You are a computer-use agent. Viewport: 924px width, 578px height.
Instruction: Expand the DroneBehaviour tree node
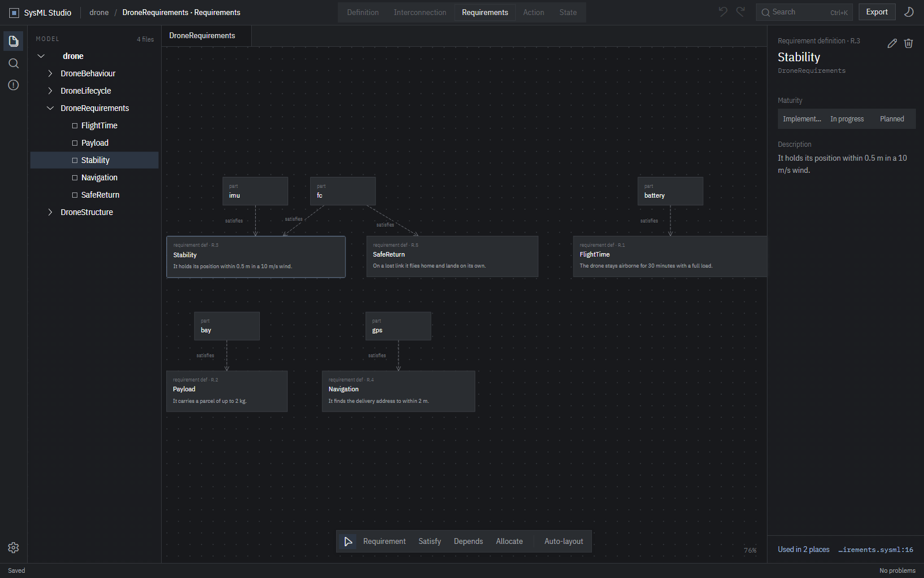pyautogui.click(x=50, y=73)
